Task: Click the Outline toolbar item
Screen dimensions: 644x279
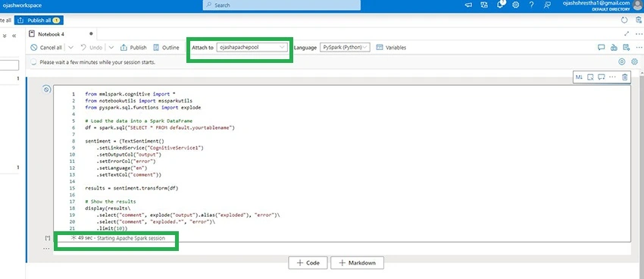Action: coord(166,47)
